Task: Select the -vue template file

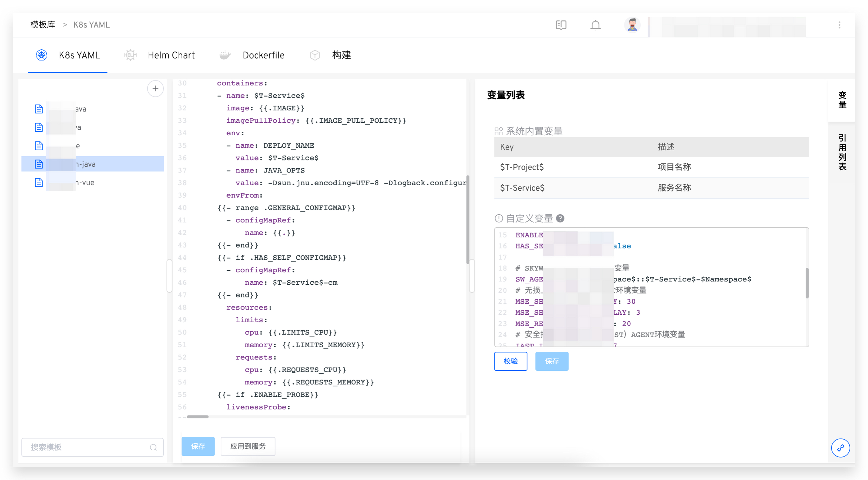Action: tap(85, 183)
